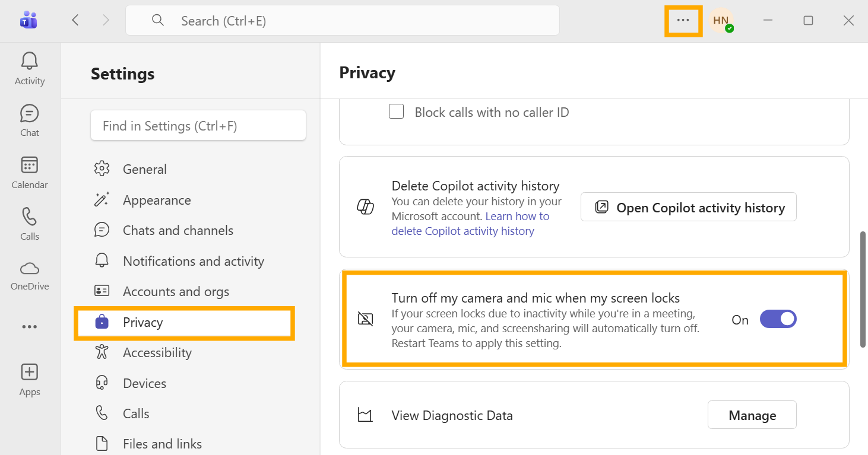Click the back navigation arrow
868x455 pixels.
click(x=75, y=21)
